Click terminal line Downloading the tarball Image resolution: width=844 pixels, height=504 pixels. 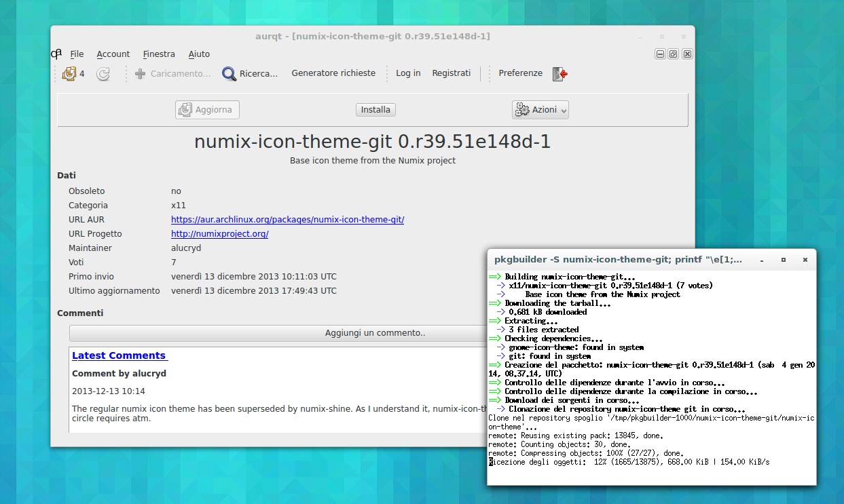549,303
